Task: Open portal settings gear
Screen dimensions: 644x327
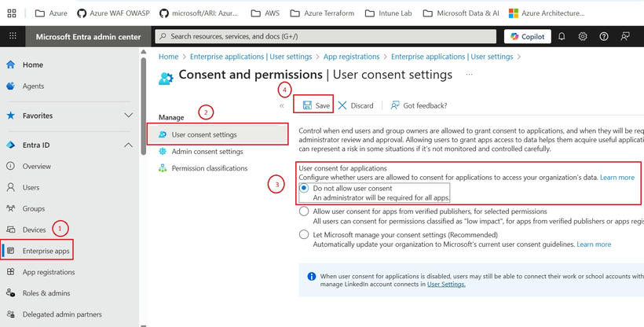Action: coord(583,37)
